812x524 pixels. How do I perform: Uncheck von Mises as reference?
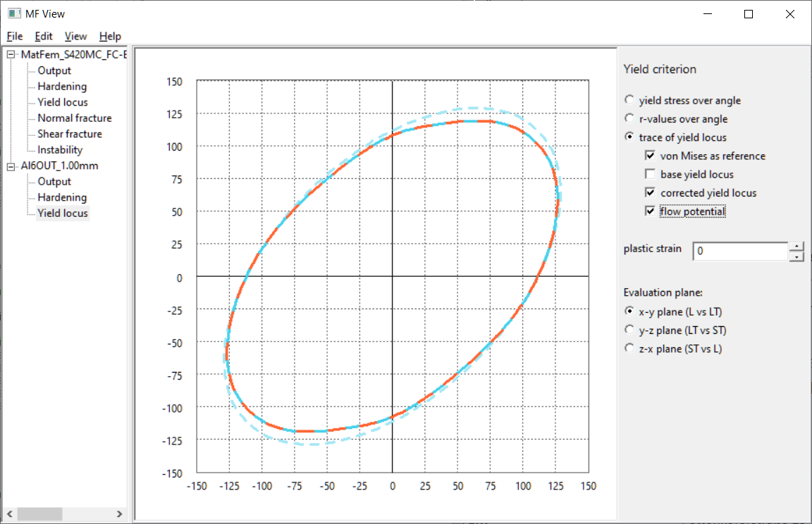(x=649, y=156)
